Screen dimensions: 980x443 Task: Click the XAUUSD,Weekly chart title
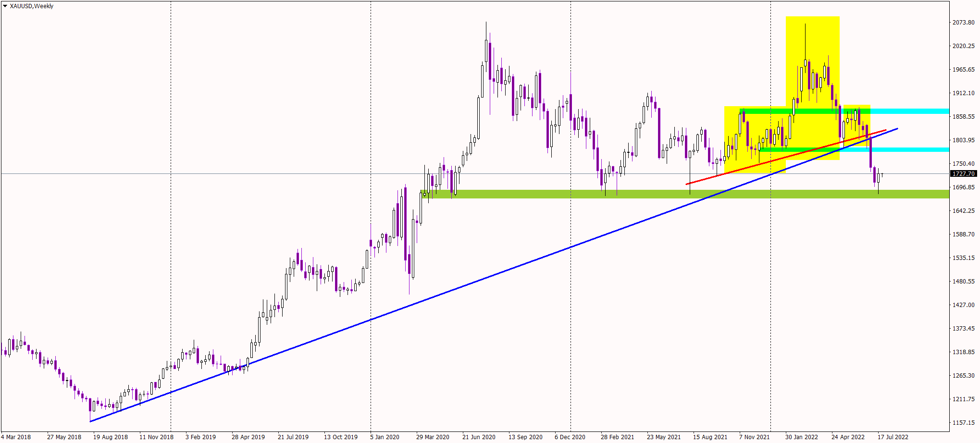(32, 6)
